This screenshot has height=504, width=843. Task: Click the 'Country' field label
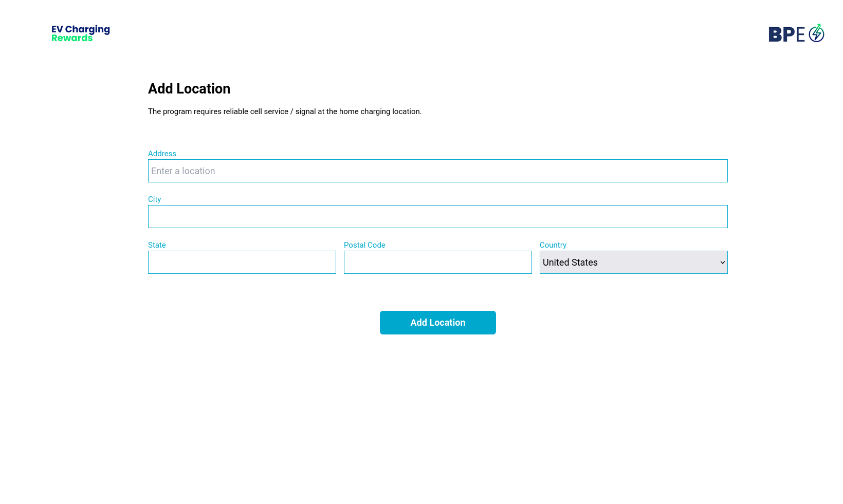pos(553,245)
